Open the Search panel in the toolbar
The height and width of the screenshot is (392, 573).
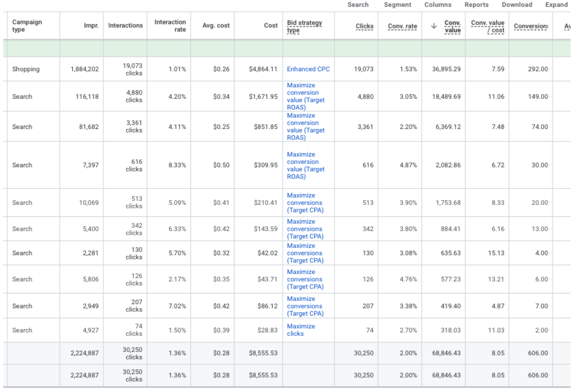click(x=358, y=5)
